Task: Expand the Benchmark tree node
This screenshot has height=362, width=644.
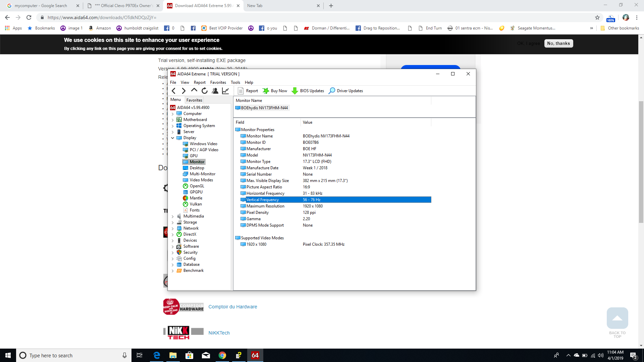Action: click(173, 271)
